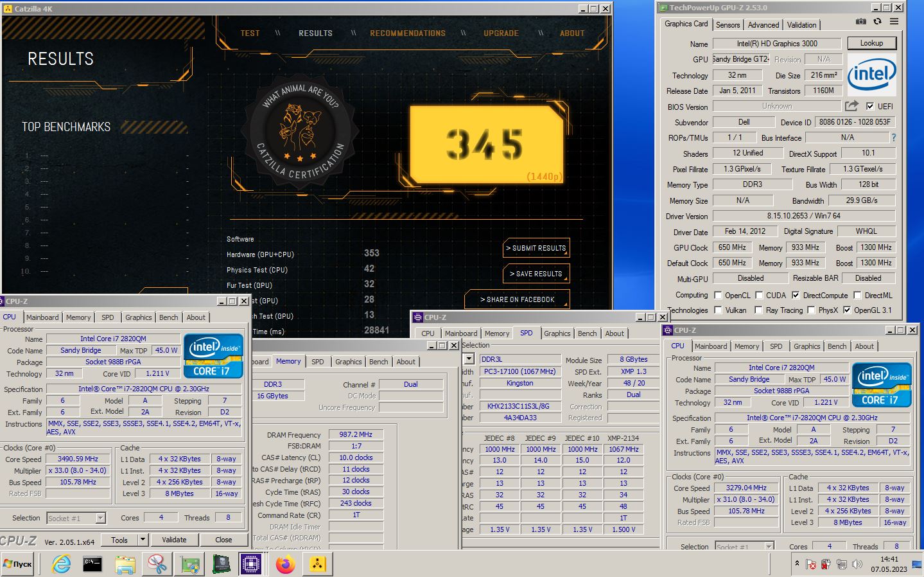The height and width of the screenshot is (577, 924).
Task: Open the Graphics tab in right CPU-Z
Action: [x=806, y=346]
